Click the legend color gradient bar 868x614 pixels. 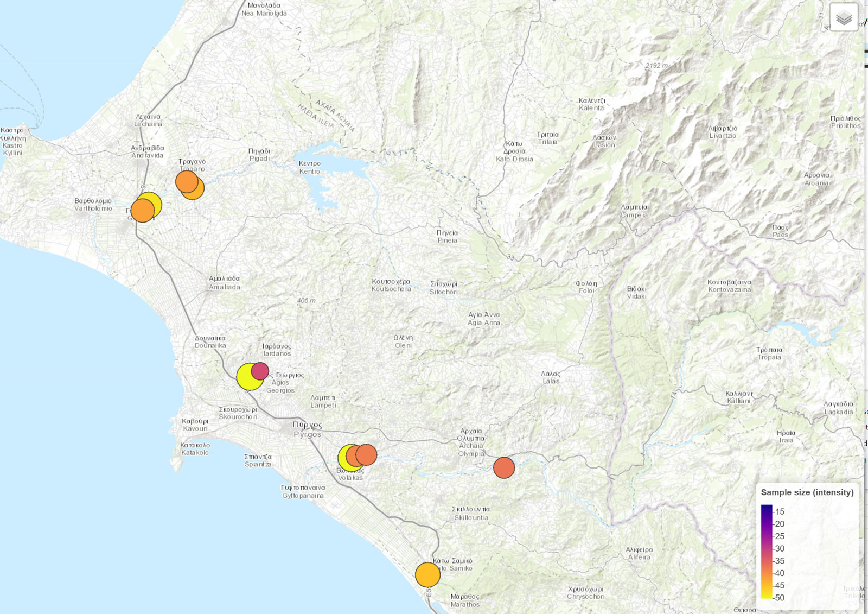point(766,552)
